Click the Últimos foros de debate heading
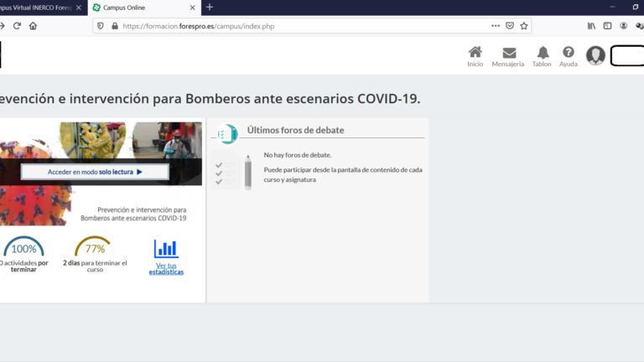This screenshot has width=644, height=362. (295, 130)
